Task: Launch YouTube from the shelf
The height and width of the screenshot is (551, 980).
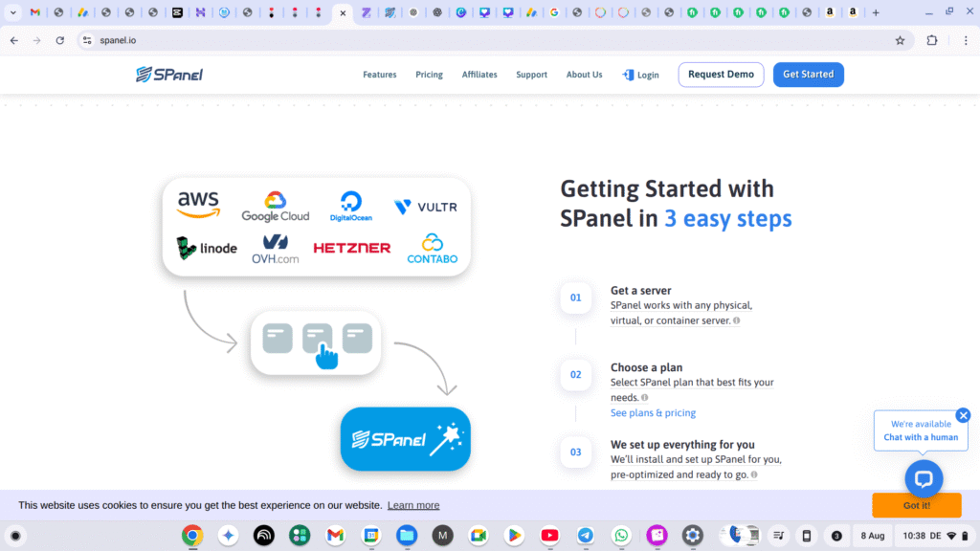Action: click(x=550, y=536)
